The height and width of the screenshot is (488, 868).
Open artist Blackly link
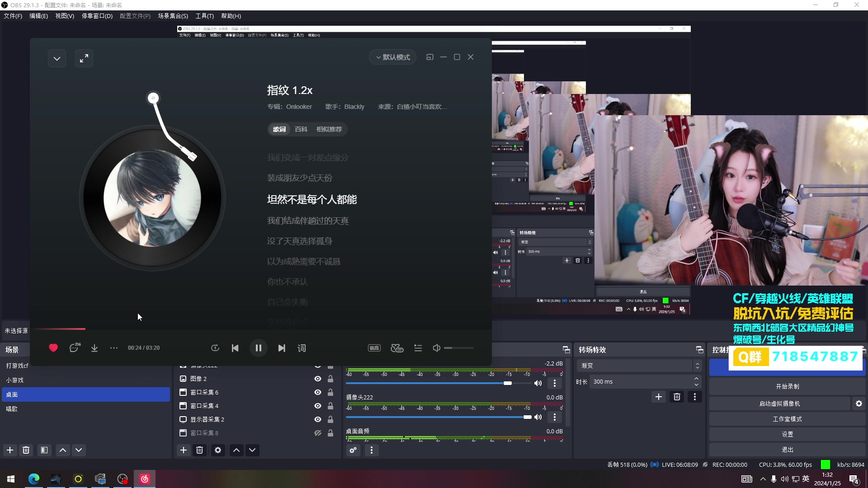click(354, 107)
